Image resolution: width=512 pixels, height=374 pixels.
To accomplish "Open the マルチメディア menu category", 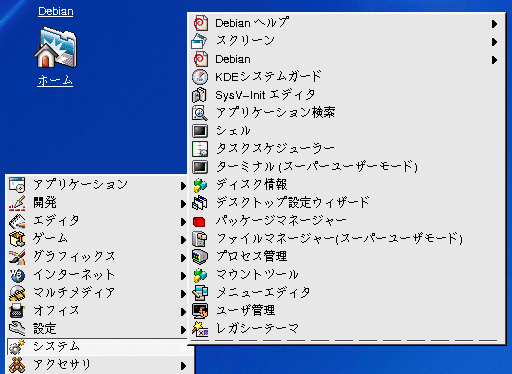I will (97, 293).
